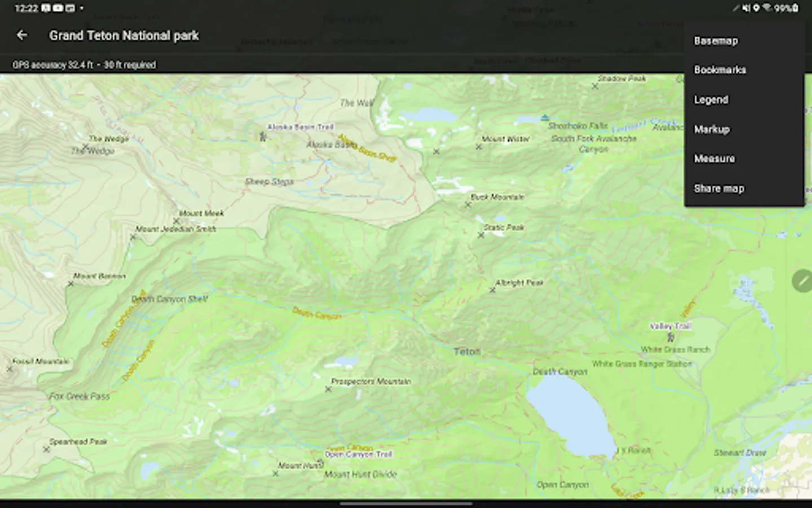812x508 pixels.
Task: Tap the bottom navigation handle bar
Action: pyautogui.click(x=406, y=503)
